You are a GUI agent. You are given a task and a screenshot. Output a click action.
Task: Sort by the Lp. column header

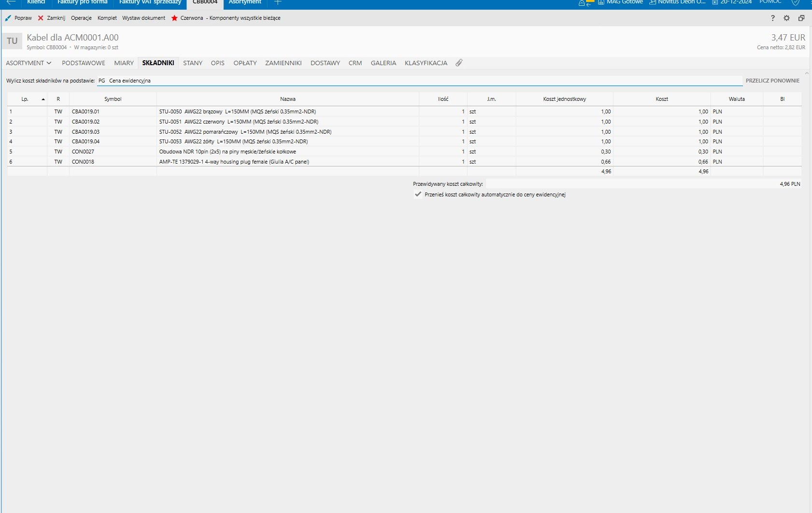(x=25, y=99)
